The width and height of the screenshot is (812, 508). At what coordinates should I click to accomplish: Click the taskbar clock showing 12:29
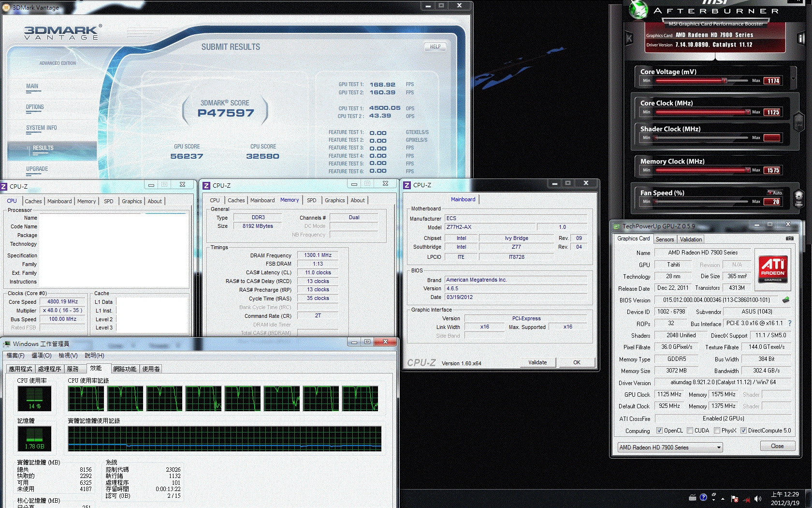[x=785, y=498]
